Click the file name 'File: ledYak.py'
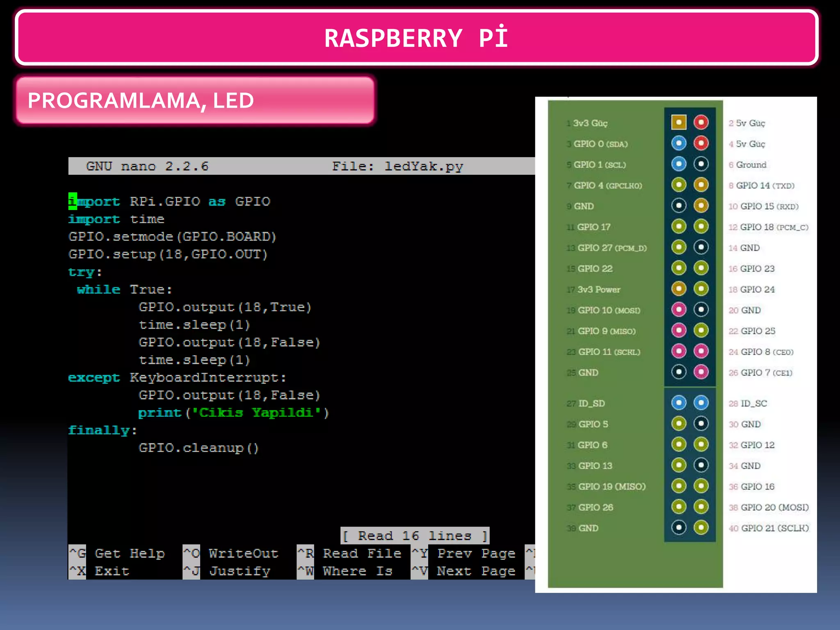 click(397, 166)
